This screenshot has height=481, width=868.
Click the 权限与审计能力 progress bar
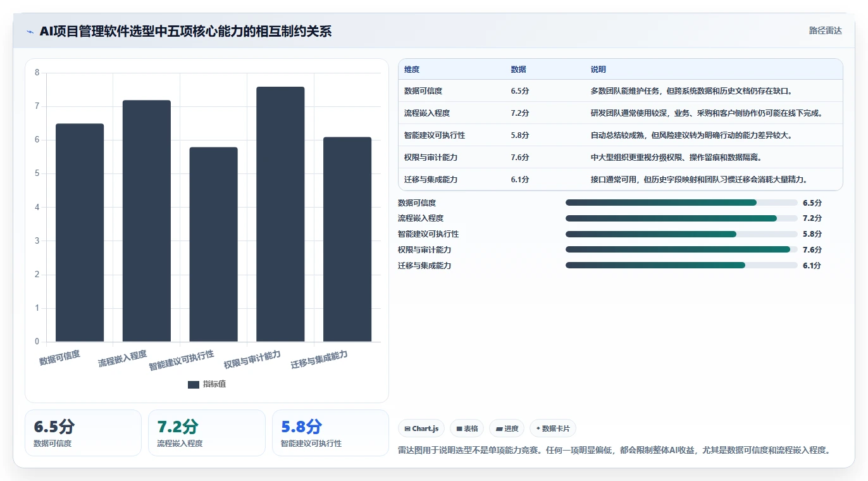[681, 250]
